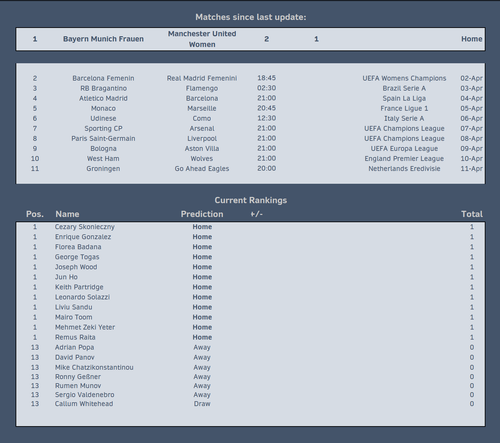The image size is (500, 443).
Task: Select 'Mike Chatzikonstantinou' in rankings
Action: [94, 367]
